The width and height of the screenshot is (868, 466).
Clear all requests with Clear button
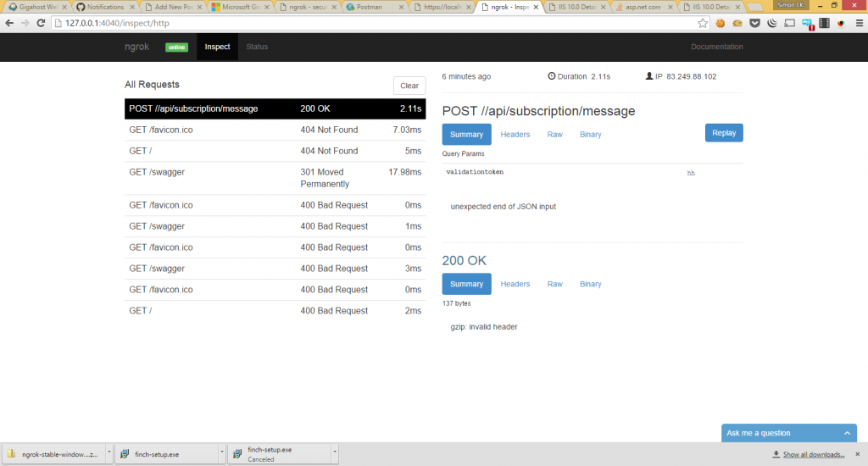tap(409, 86)
